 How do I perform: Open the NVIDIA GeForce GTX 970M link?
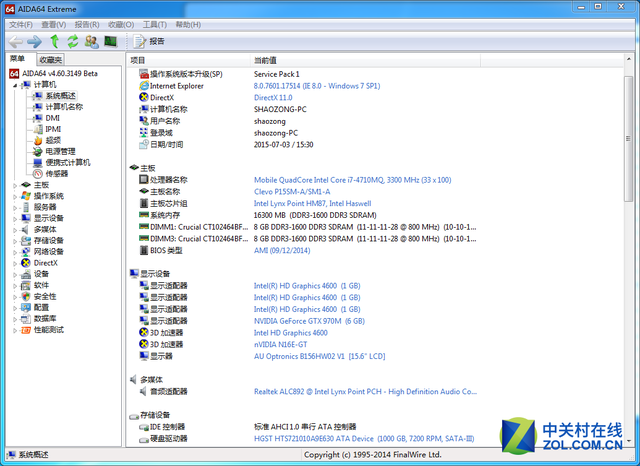[310, 321]
